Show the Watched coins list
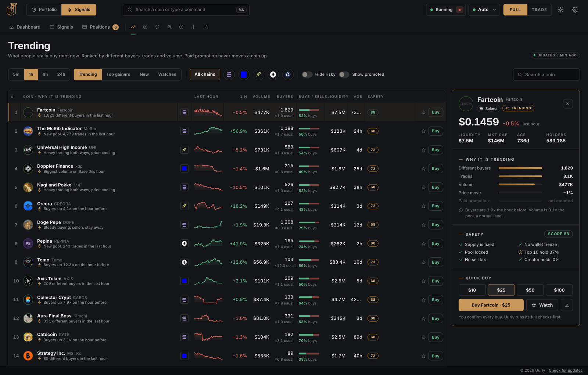This screenshot has width=588, height=375. 167,74
